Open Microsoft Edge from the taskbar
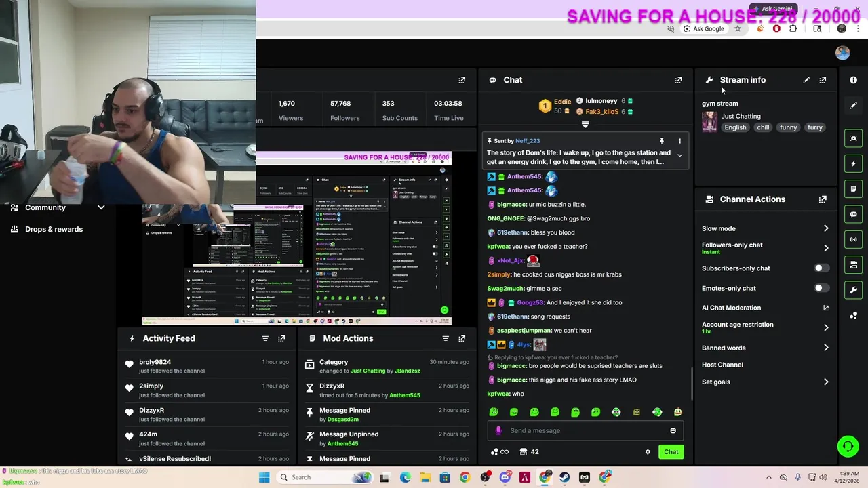868x488 pixels. click(x=405, y=477)
